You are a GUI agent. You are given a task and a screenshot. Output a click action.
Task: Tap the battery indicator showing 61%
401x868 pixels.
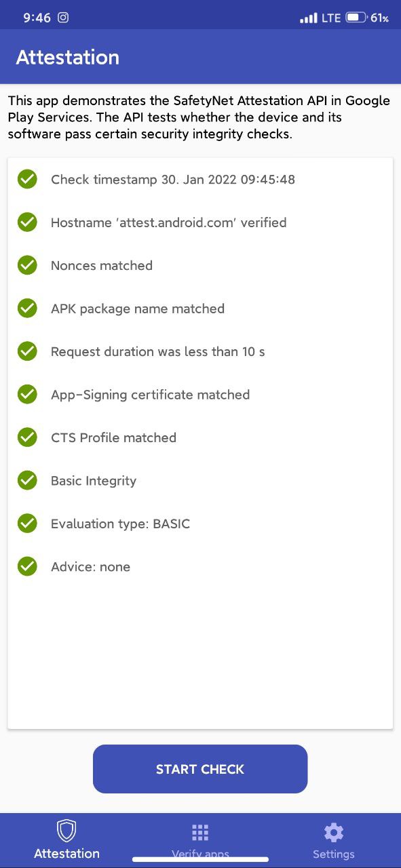coord(356,18)
